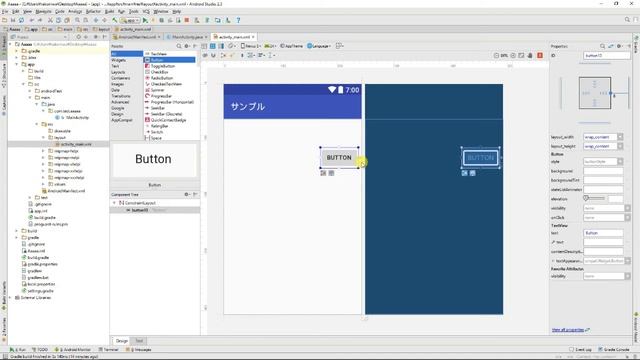Viewport: 640px width, 360px height.
Task: Click the text property field containing Button
Action: coord(603,233)
